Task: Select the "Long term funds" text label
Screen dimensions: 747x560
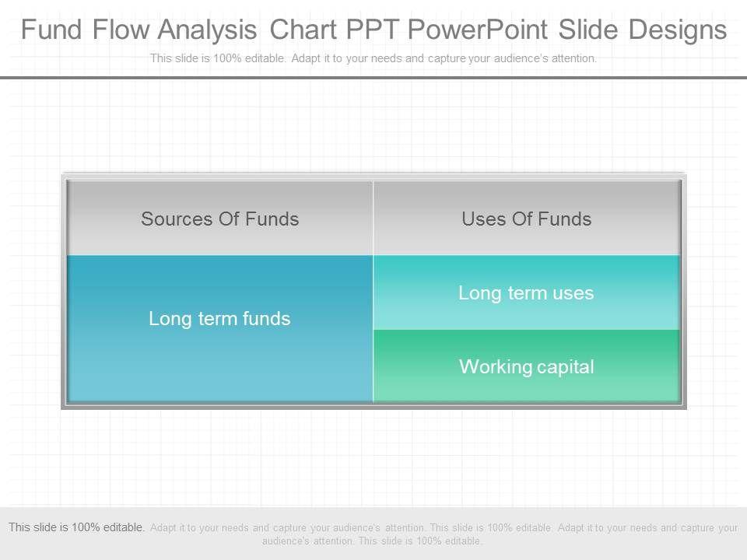Action: pyautogui.click(x=220, y=318)
